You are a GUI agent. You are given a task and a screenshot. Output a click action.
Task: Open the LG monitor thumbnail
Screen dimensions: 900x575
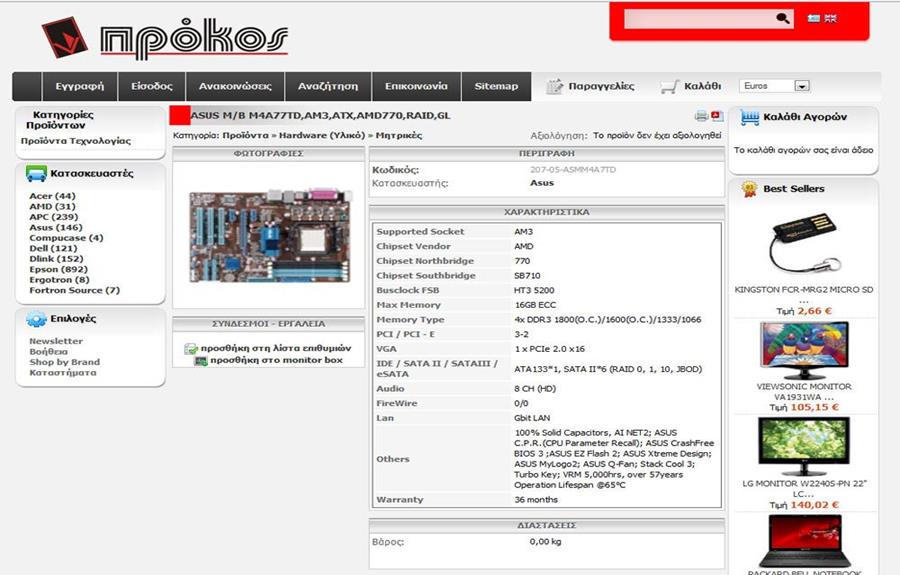click(804, 446)
